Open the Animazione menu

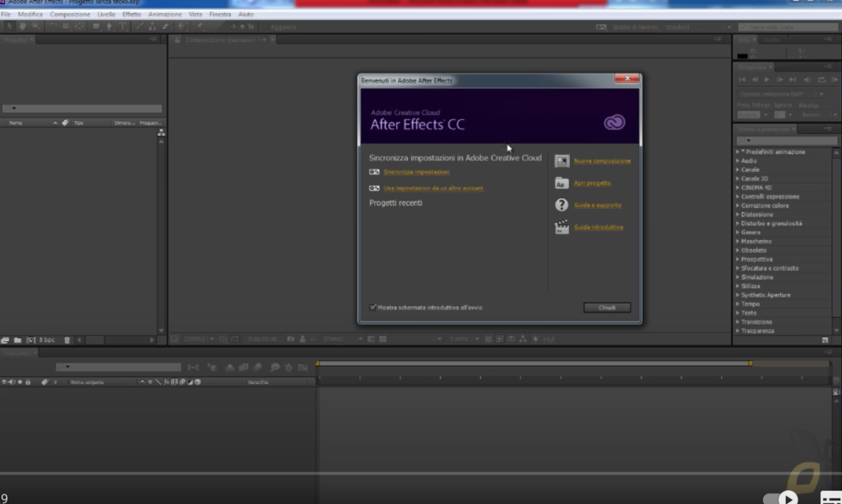coord(164,15)
